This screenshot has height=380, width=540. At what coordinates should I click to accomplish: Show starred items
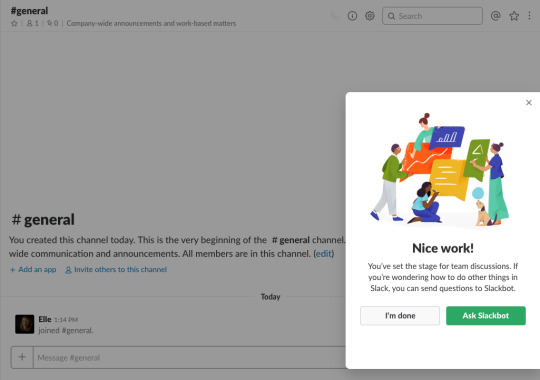(x=514, y=16)
